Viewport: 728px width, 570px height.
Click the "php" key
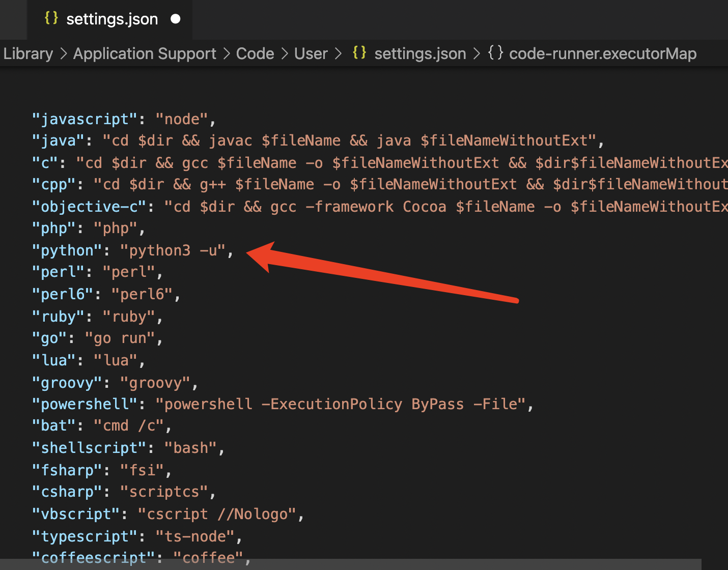click(x=53, y=228)
